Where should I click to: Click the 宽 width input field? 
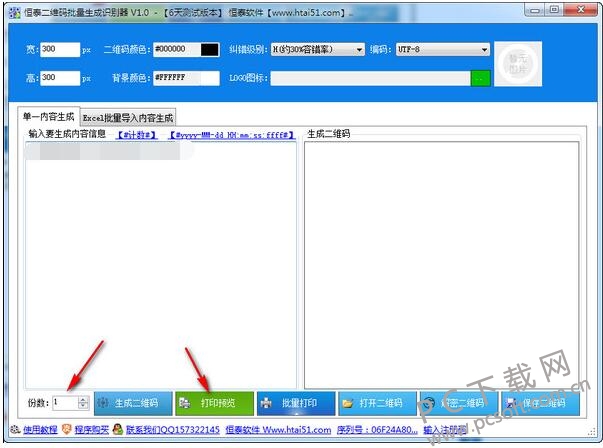[60, 50]
